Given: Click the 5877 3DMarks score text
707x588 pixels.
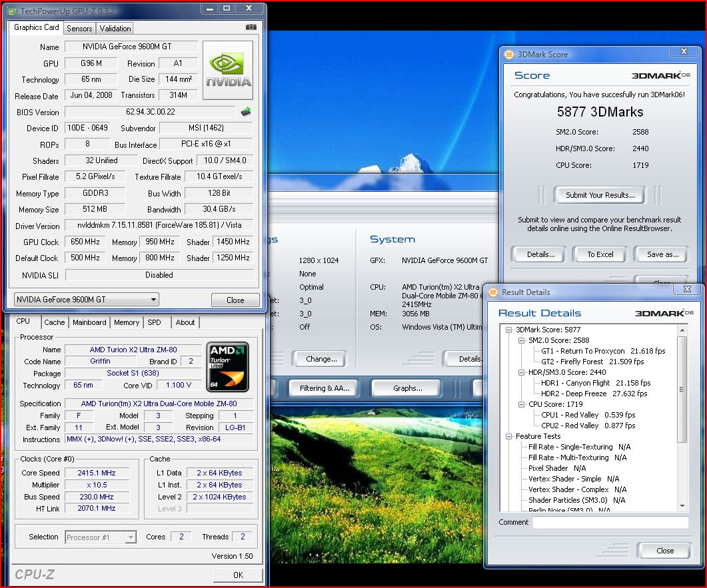Looking at the screenshot, I should 600,112.
